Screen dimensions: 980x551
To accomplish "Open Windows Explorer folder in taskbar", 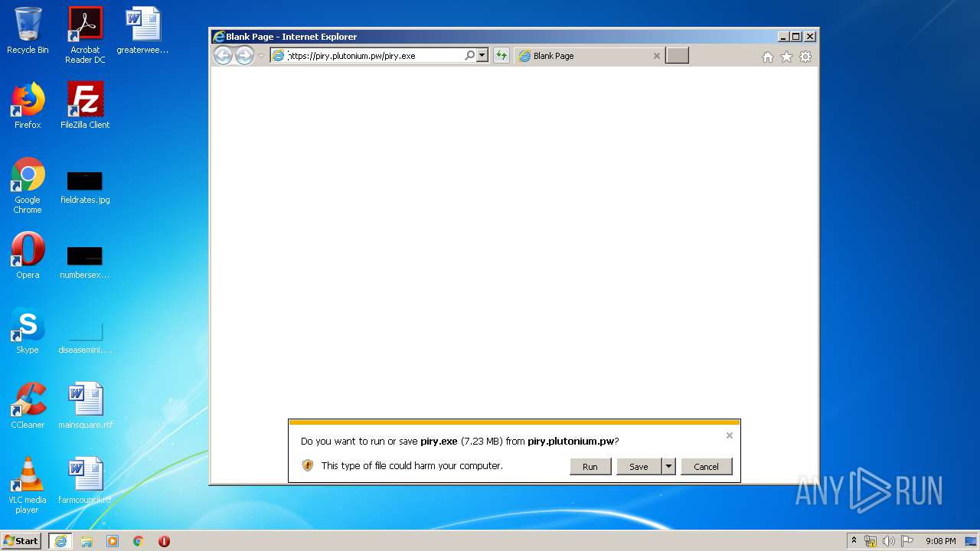I will click(x=87, y=541).
